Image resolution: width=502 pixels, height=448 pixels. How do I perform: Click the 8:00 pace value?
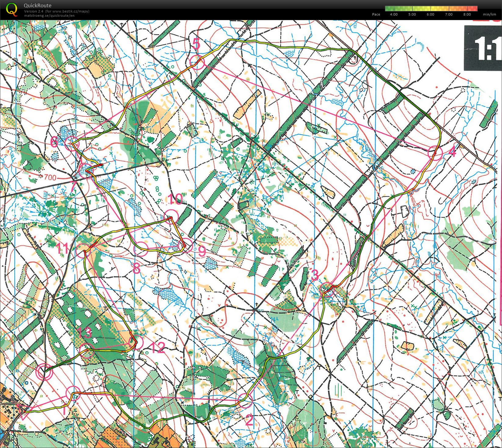467,14
